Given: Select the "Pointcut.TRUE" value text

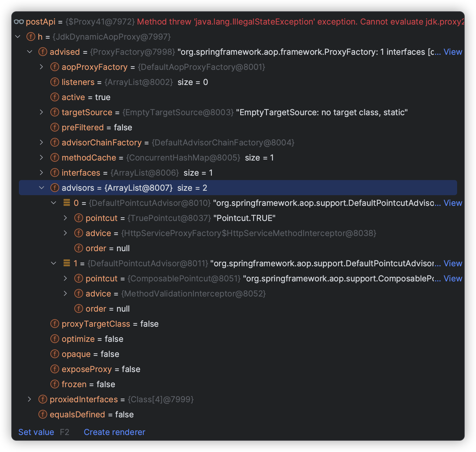Looking at the screenshot, I should [x=245, y=218].
